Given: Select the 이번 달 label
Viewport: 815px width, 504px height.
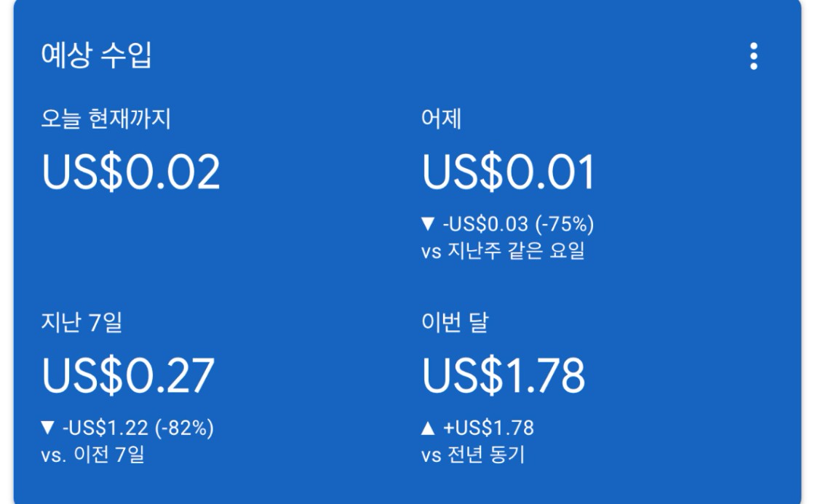Looking at the screenshot, I should [455, 322].
